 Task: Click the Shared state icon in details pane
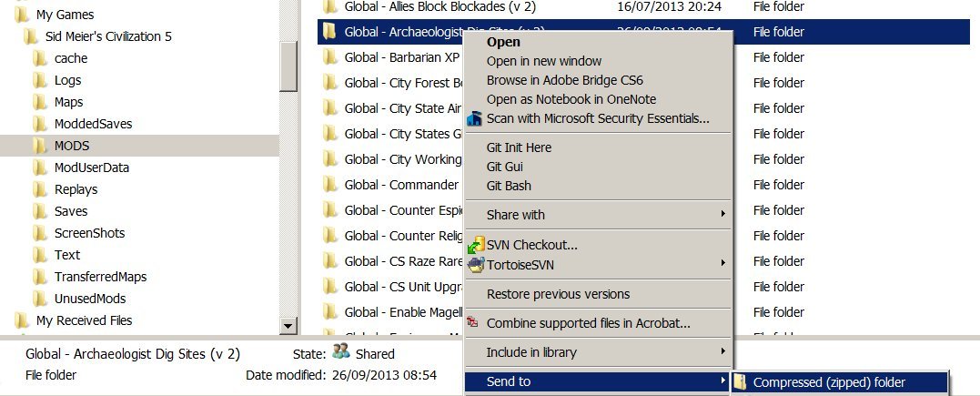click(340, 351)
